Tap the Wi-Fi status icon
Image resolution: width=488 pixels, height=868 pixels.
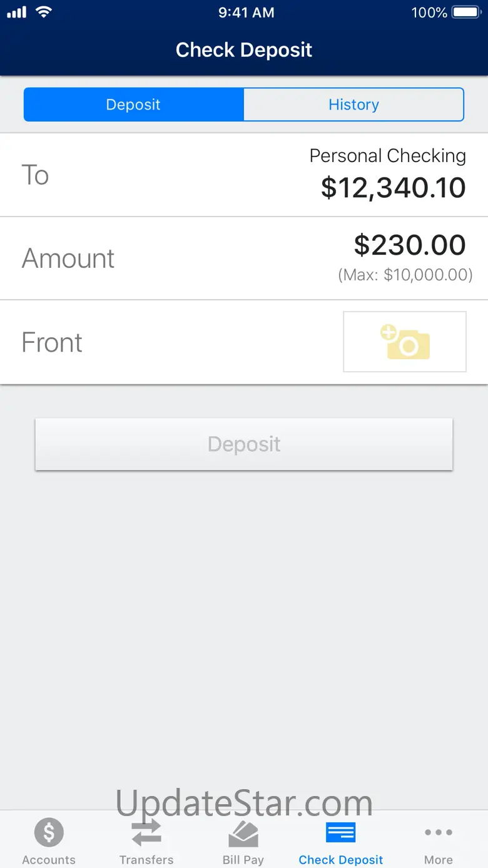(43, 13)
